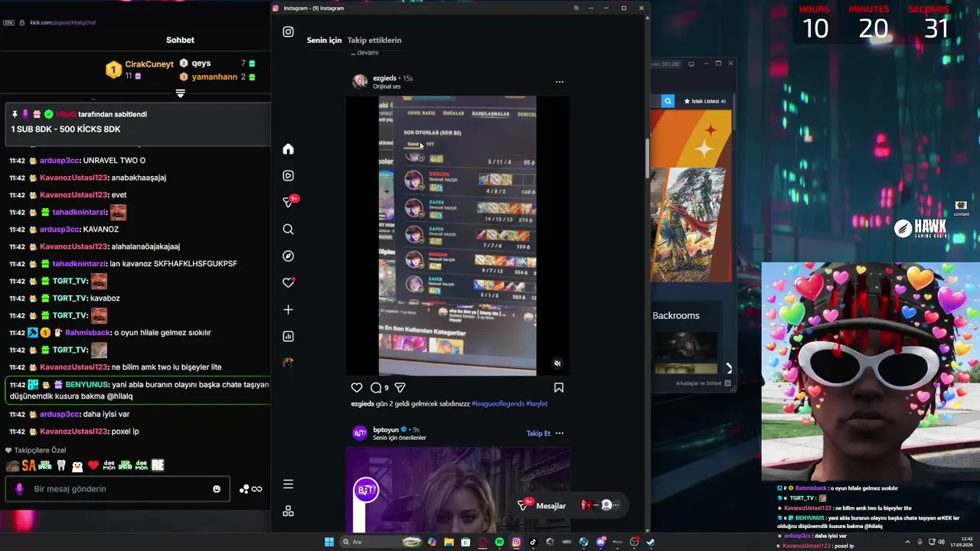This screenshot has width=980, height=551.
Task: Zoom icon in Instagram title bar
Action: coord(577,8)
